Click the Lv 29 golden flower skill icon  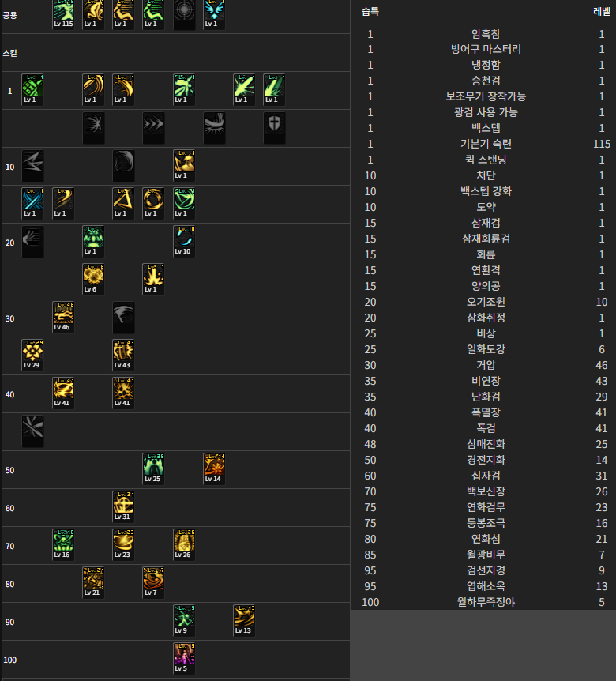[x=32, y=356]
